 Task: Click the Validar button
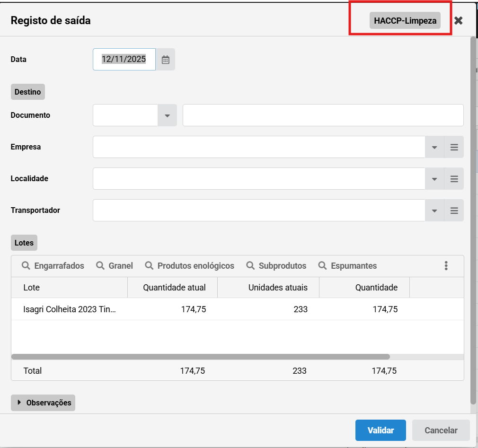pos(381,430)
